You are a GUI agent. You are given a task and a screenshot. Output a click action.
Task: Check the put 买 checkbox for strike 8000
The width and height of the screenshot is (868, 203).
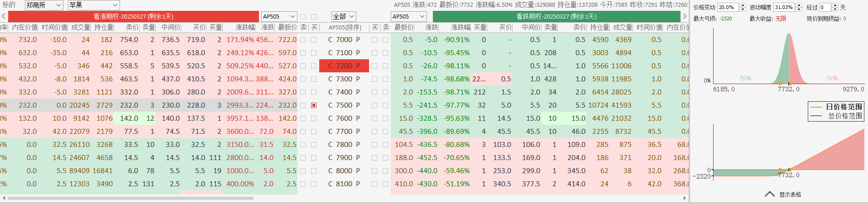[x=374, y=171]
